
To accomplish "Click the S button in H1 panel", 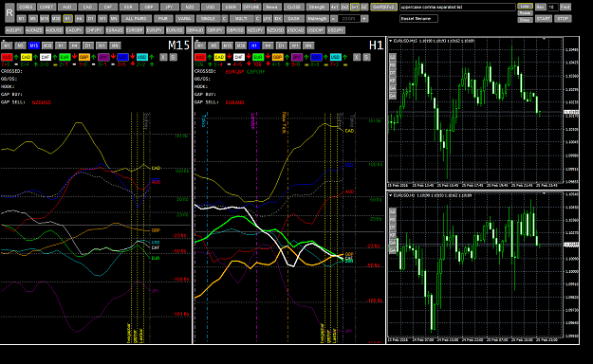I will [366, 57].
